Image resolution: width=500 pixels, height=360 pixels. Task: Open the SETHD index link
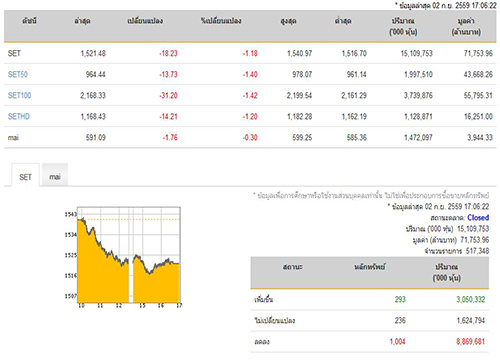19,116
